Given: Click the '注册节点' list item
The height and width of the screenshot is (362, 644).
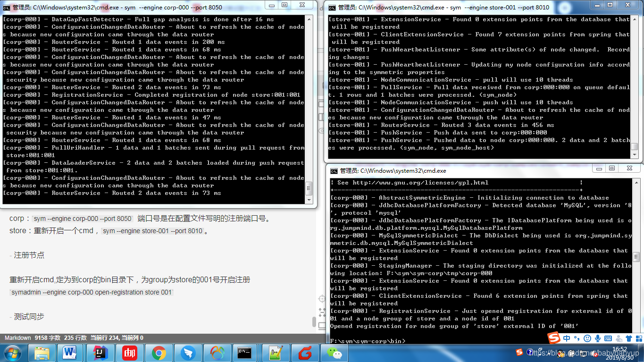Looking at the screenshot, I should click(x=29, y=255).
